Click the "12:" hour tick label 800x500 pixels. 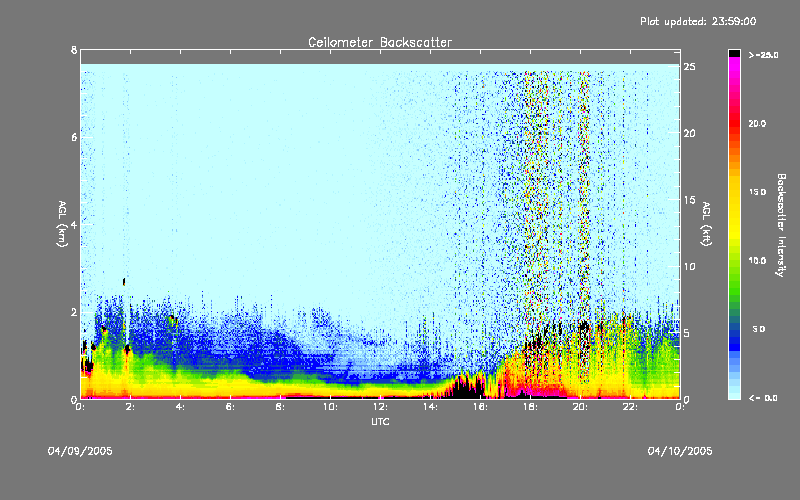(380, 407)
